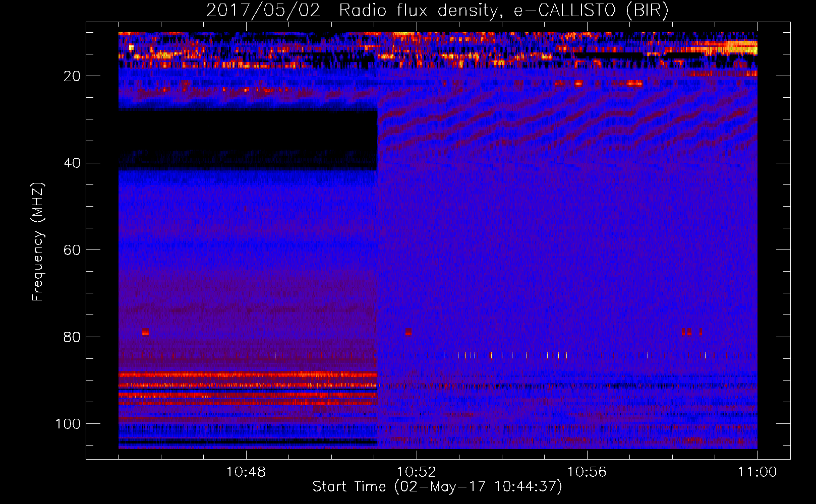Click the '10:56' time tick label
The height and width of the screenshot is (504, 816).
[x=587, y=472]
